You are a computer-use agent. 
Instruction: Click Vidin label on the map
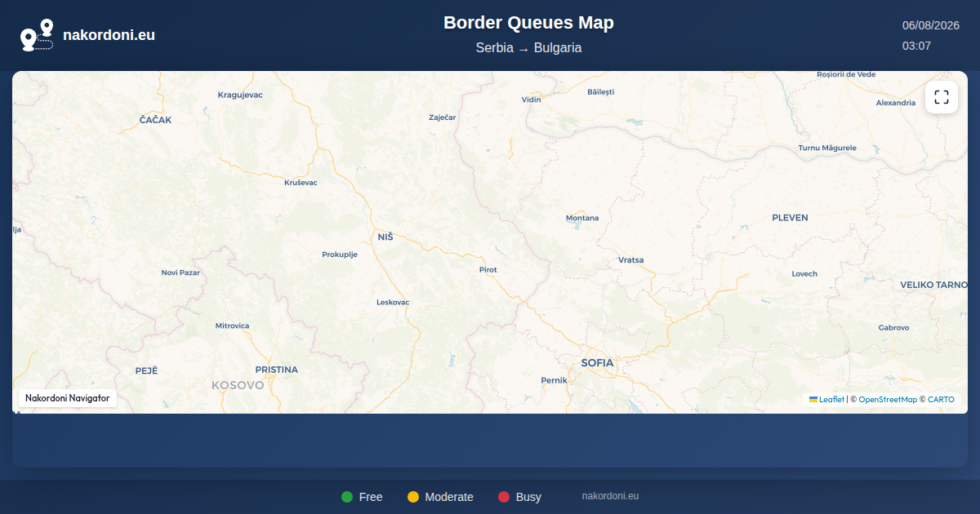click(532, 100)
